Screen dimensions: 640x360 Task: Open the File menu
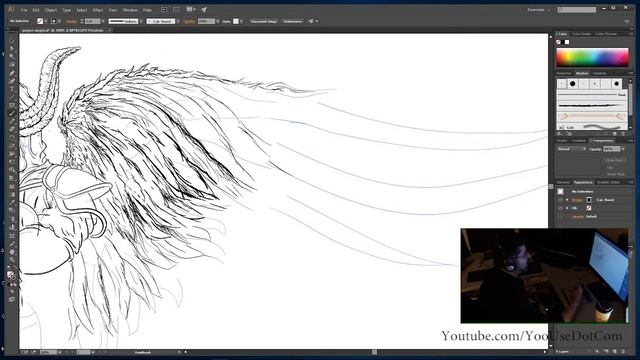[x=24, y=10]
